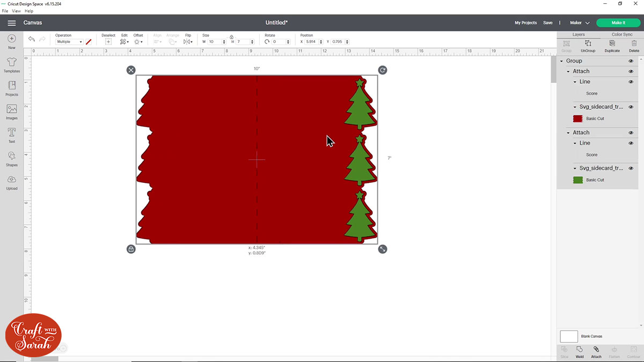Click the green Make It button
This screenshot has width=644, height=362.
click(618, 23)
